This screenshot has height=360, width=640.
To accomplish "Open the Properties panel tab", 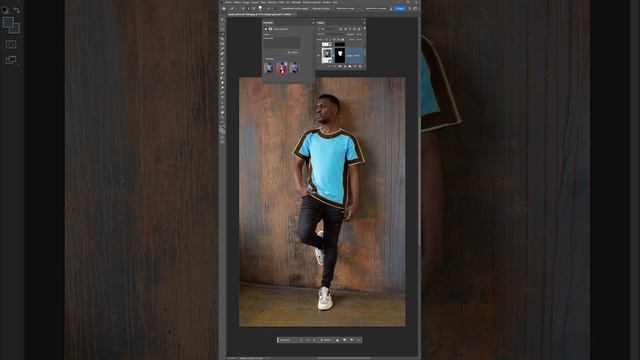I will (268, 23).
